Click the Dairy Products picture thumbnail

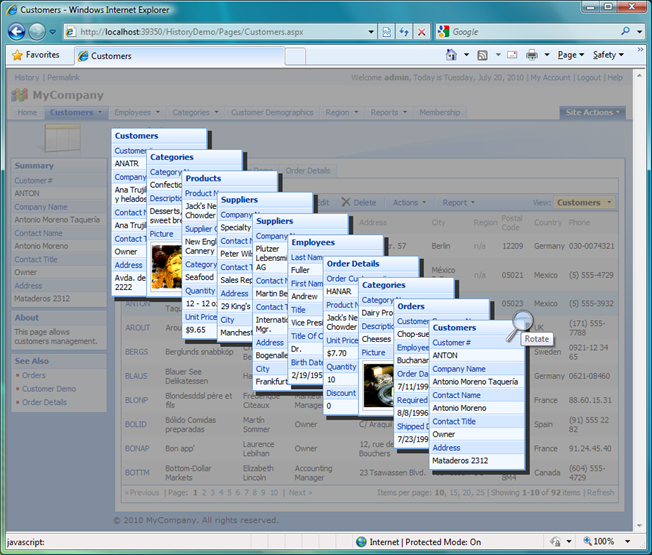(378, 385)
